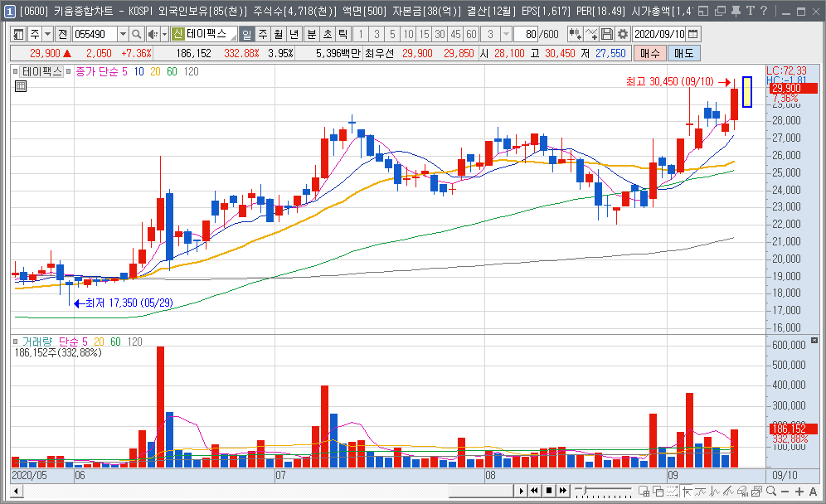Click the 거래량 volume legend label
Screen dimensions: 826x504
point(36,342)
